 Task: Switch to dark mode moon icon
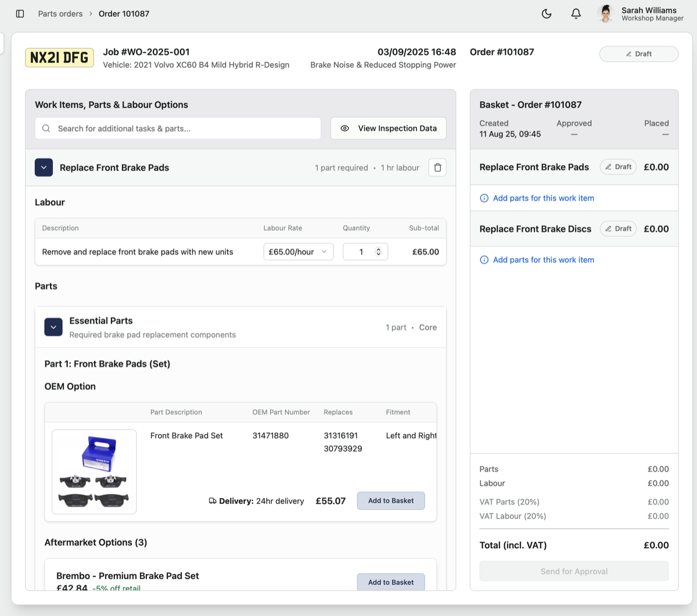click(x=547, y=14)
